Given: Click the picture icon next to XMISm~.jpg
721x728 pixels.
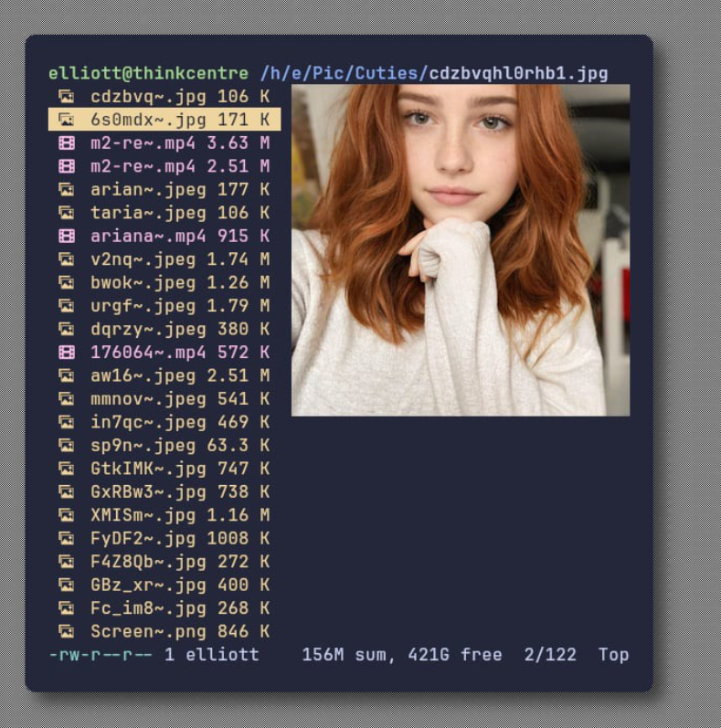Looking at the screenshot, I should coord(67,515).
